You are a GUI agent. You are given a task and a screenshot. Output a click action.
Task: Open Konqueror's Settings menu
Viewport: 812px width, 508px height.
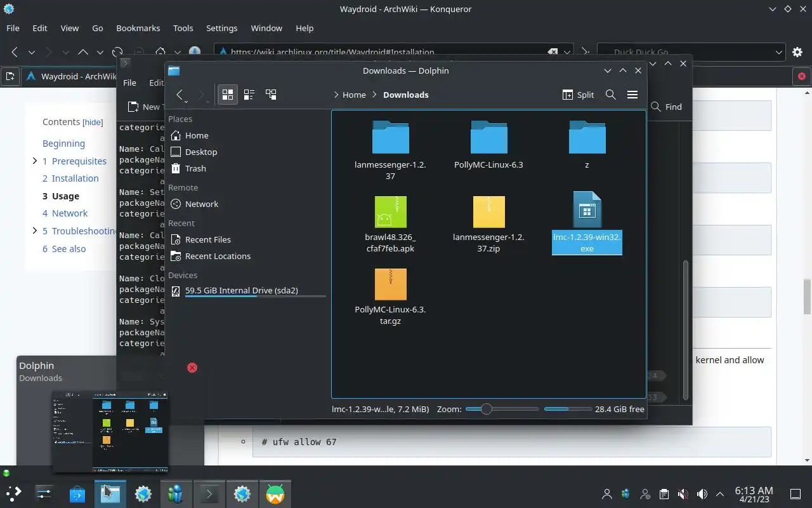click(x=221, y=28)
